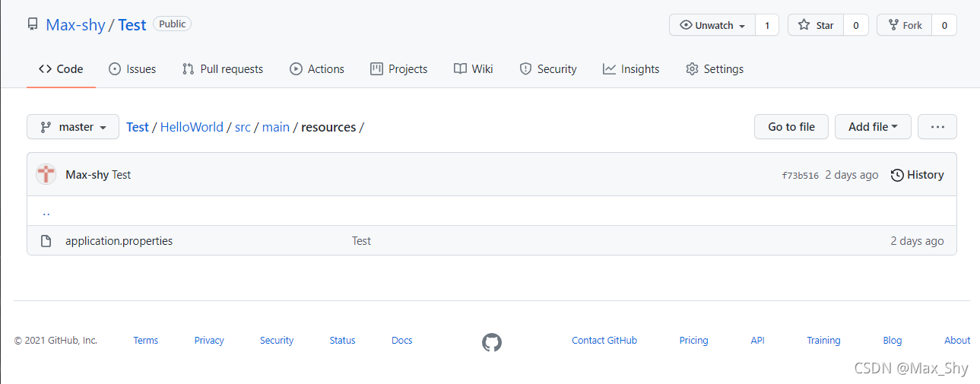This screenshot has height=384, width=980.
Task: Click the Go to file button
Action: [x=791, y=127]
